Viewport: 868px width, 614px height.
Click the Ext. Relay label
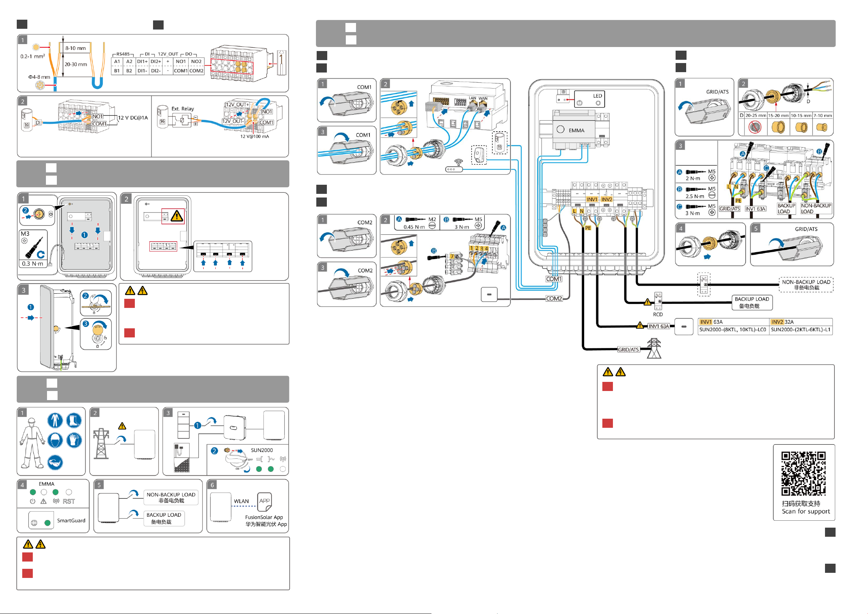(183, 109)
